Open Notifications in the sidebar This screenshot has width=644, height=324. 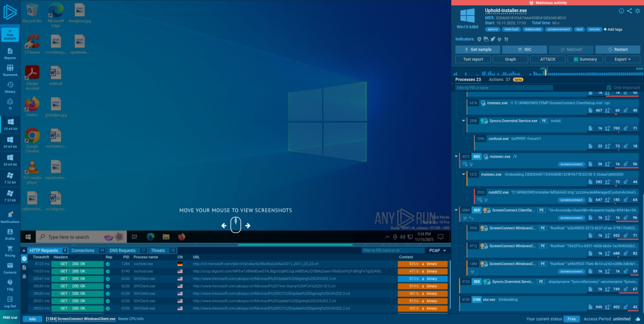10,217
